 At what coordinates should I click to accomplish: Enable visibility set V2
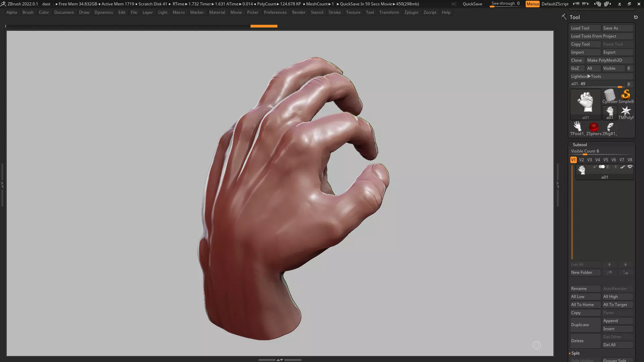[581, 160]
